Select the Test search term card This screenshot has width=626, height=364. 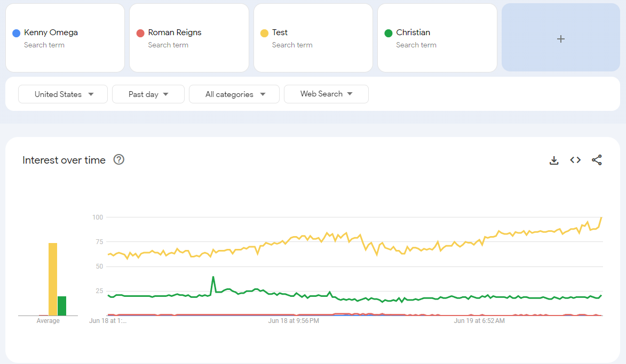[313, 38]
